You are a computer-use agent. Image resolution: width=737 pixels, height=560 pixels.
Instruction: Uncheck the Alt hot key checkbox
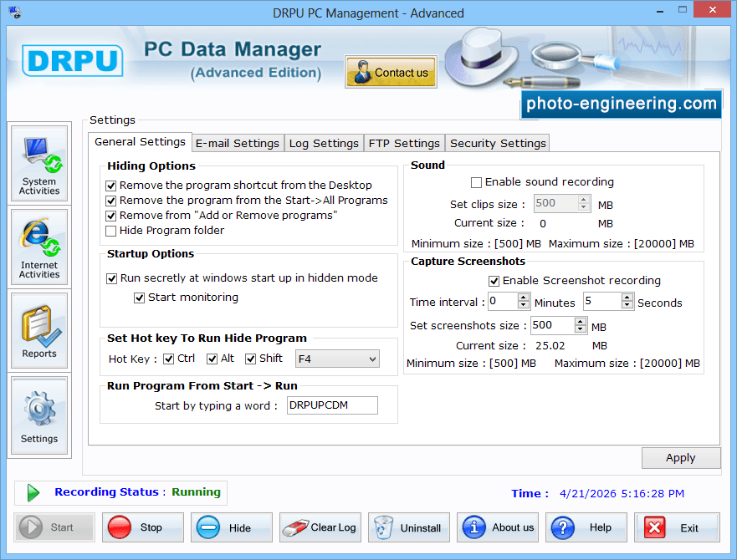[x=212, y=359]
